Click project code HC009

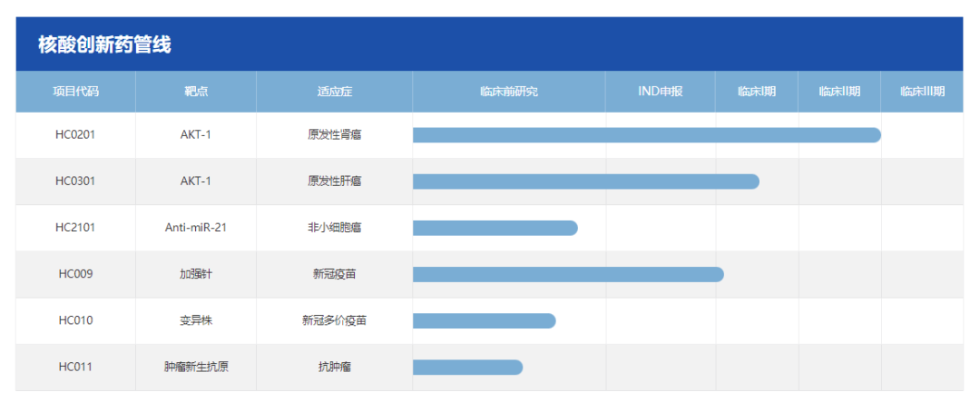click(75, 274)
